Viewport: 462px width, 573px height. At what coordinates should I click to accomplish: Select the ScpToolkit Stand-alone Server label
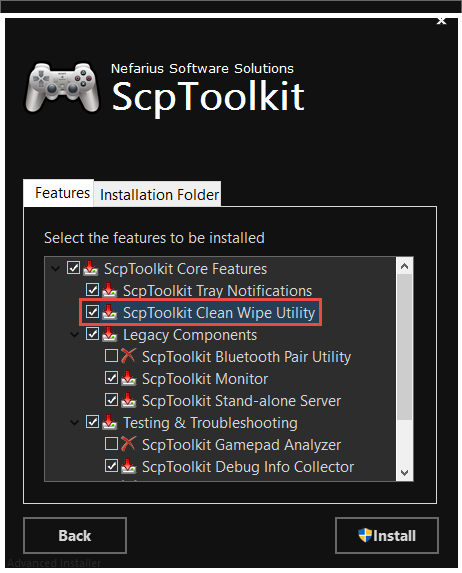[241, 401]
